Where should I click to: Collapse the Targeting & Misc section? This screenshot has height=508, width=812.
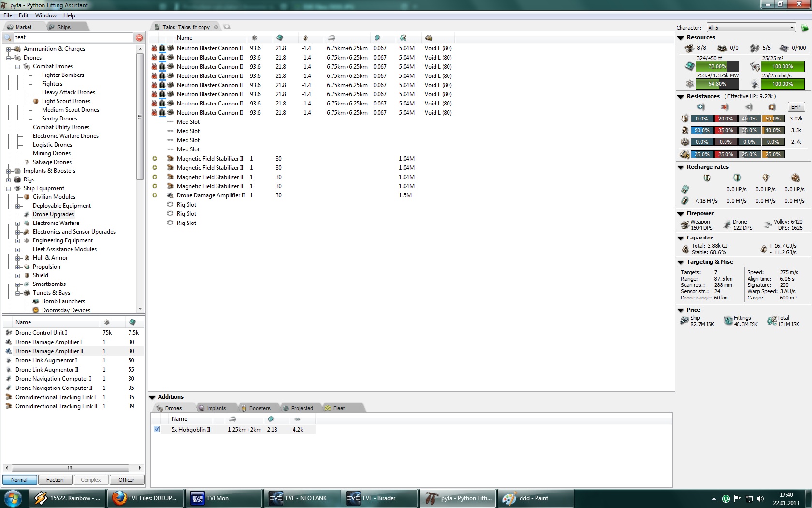coord(681,262)
